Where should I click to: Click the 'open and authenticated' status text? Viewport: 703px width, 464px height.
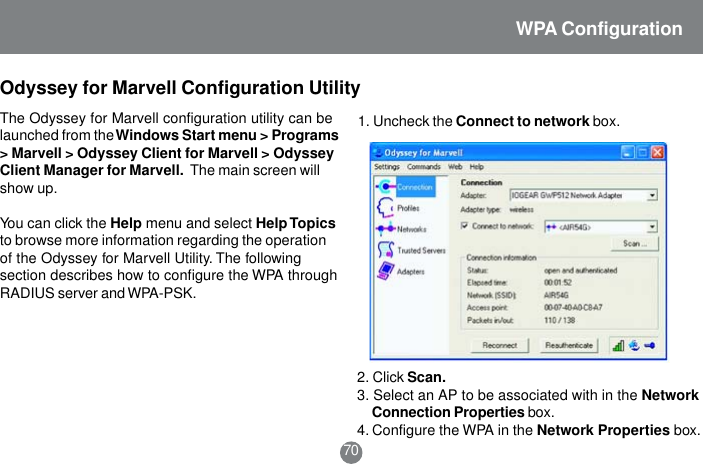(x=580, y=270)
